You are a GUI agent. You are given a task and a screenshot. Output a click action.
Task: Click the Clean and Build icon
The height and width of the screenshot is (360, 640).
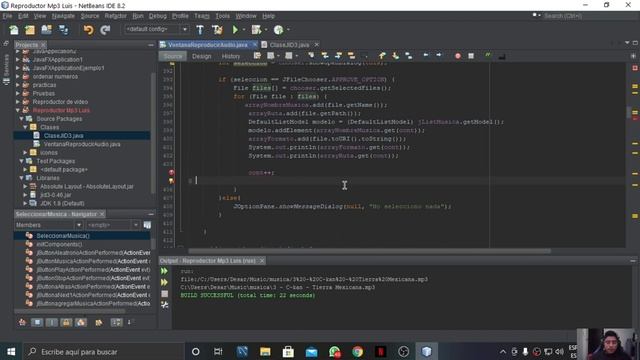(x=217, y=30)
